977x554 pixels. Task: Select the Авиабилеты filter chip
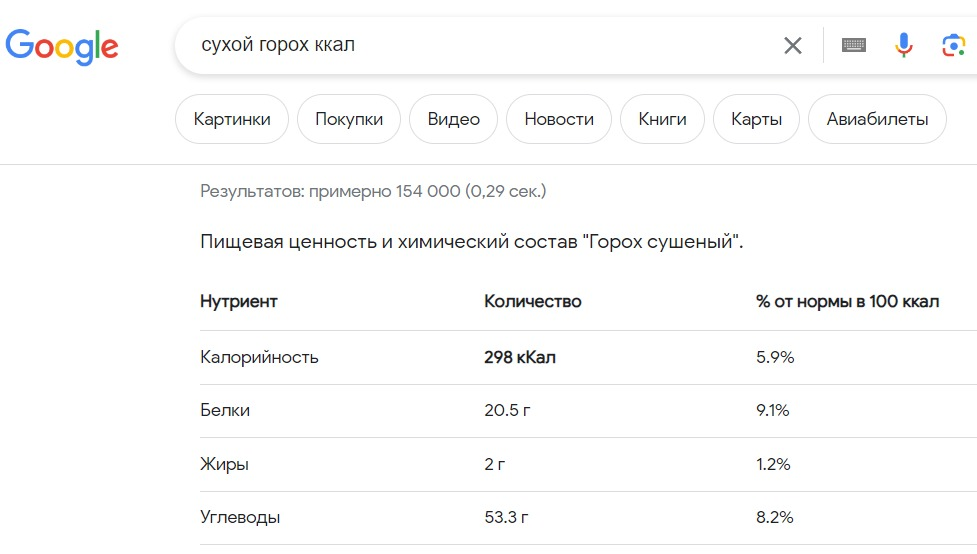(x=877, y=120)
